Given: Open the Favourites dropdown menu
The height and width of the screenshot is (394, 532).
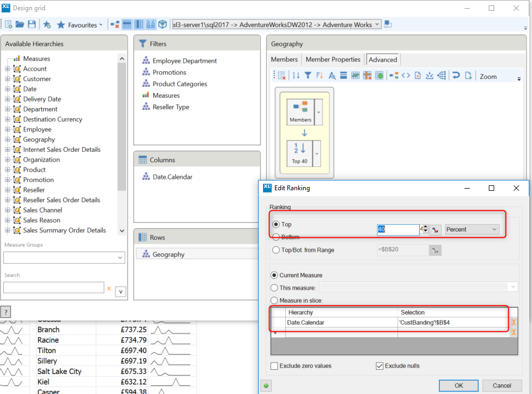Looking at the screenshot, I should (x=79, y=25).
